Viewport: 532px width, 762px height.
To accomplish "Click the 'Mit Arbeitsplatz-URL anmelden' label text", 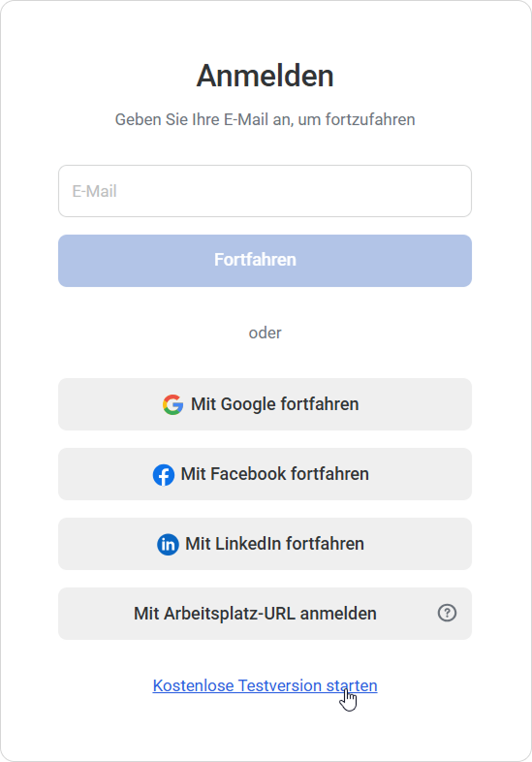I will [x=255, y=614].
